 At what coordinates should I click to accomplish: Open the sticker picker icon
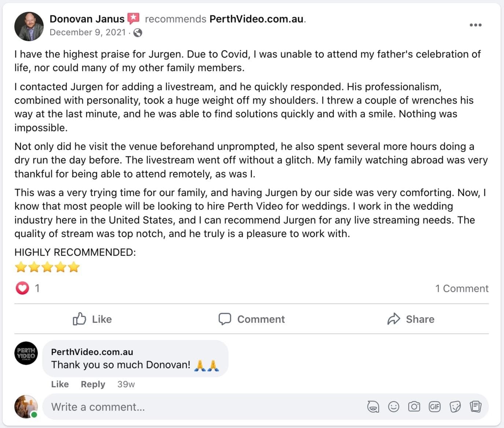pos(455,407)
